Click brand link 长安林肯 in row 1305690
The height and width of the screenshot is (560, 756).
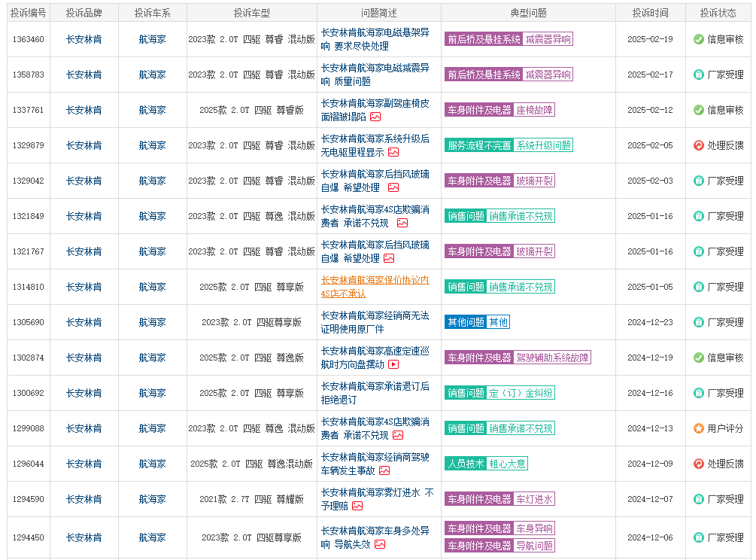(84, 322)
